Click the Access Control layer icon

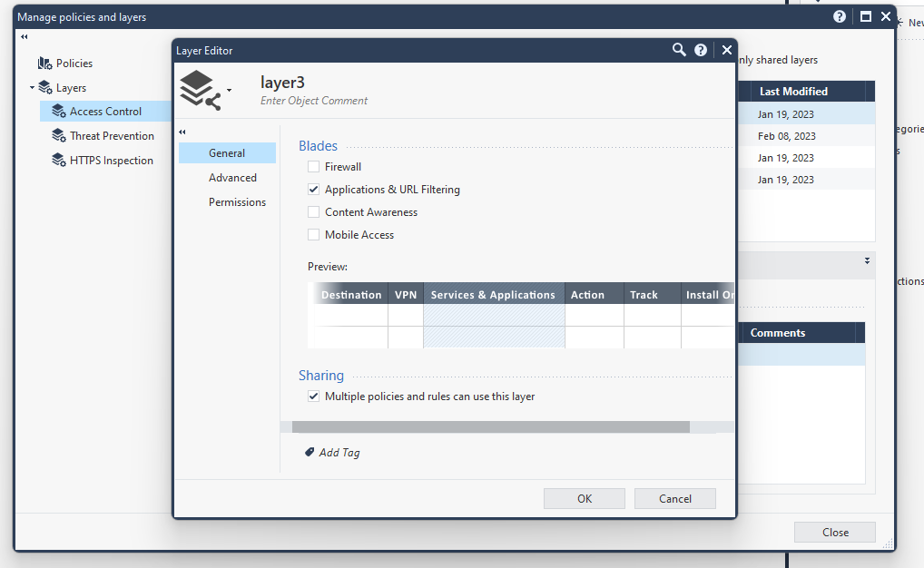[x=59, y=112]
